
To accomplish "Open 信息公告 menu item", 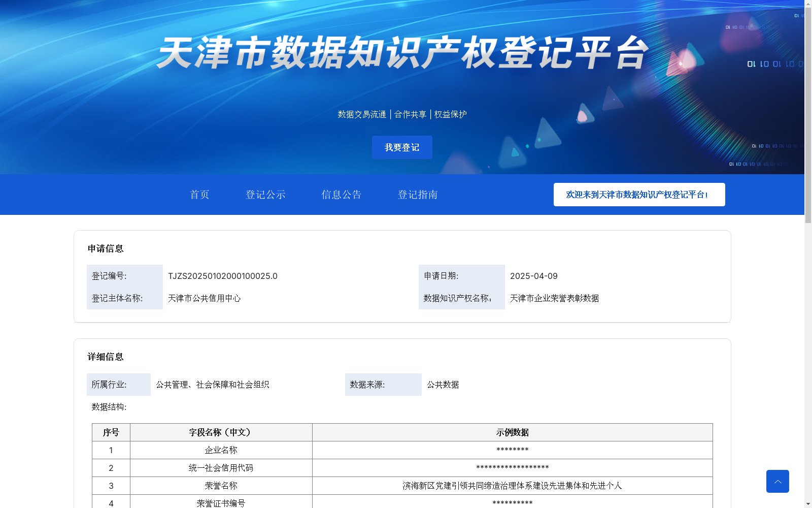I will coord(342,195).
